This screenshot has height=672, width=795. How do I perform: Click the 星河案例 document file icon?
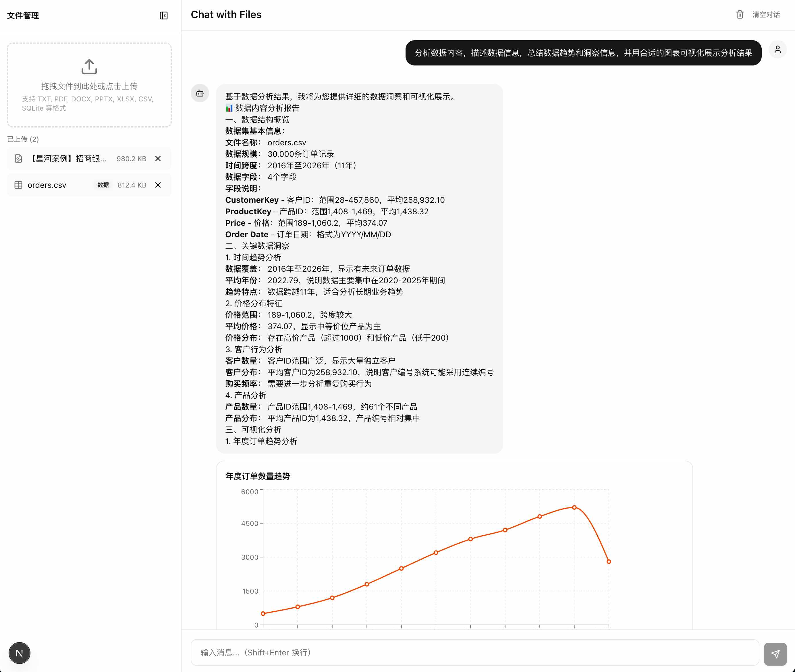point(18,159)
